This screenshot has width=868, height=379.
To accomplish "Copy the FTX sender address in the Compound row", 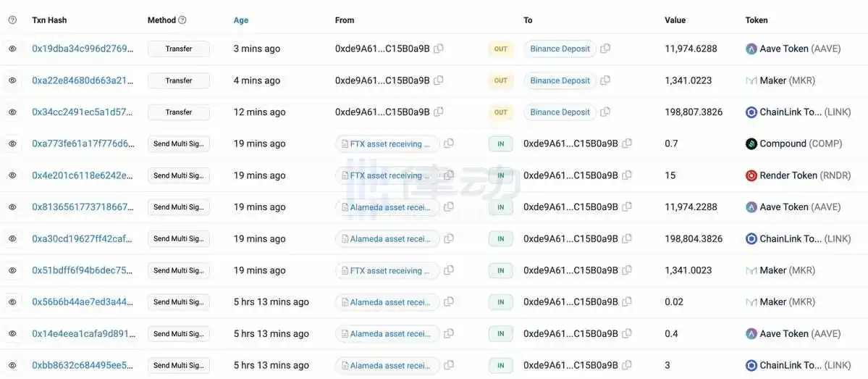I will [449, 143].
